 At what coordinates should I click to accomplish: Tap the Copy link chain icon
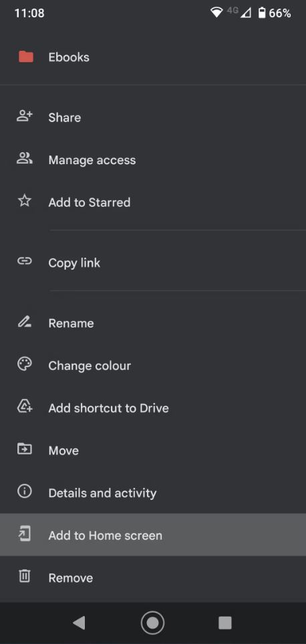(x=25, y=261)
